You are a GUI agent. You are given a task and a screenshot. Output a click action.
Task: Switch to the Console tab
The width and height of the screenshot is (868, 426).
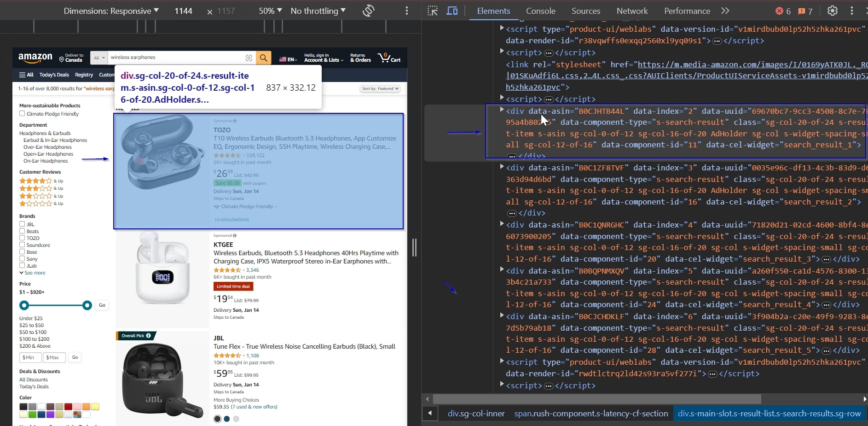click(x=540, y=11)
